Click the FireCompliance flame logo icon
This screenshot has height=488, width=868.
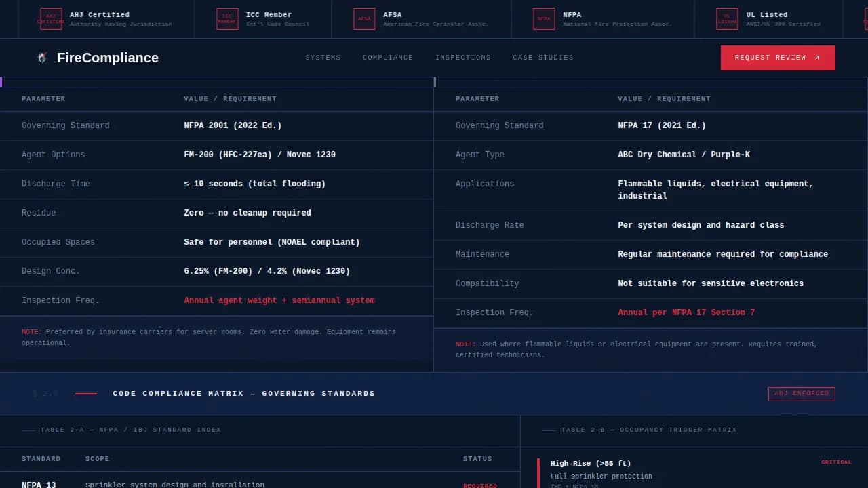point(42,58)
